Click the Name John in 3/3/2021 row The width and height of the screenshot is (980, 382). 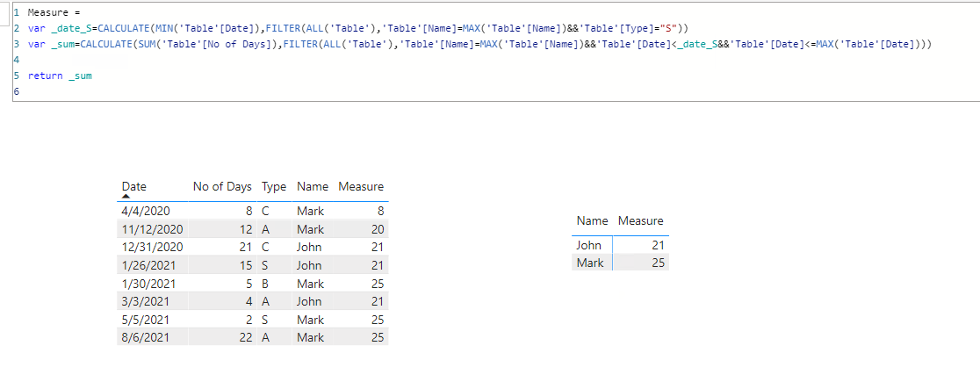click(x=309, y=302)
